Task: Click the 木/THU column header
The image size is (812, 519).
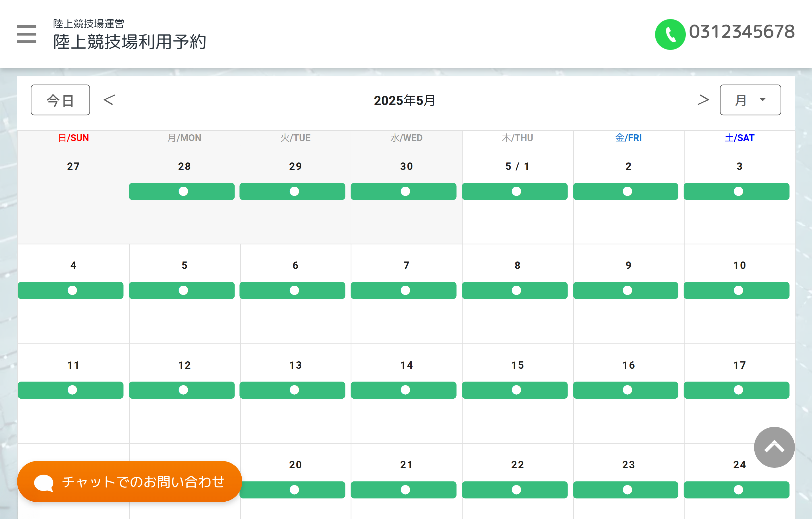Action: point(517,138)
